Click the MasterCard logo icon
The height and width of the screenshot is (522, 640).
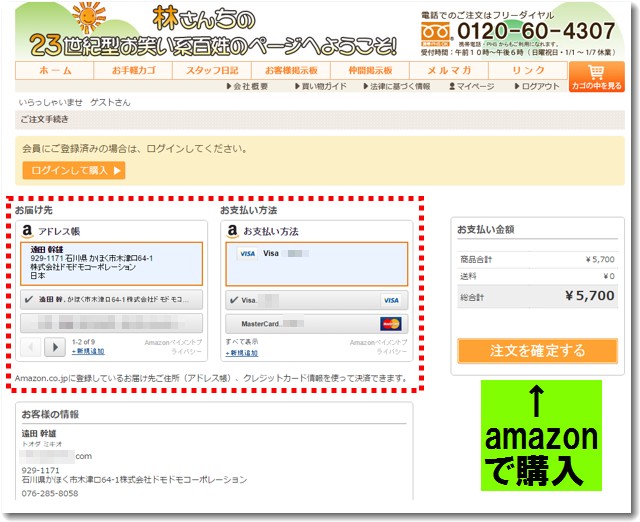[391, 324]
